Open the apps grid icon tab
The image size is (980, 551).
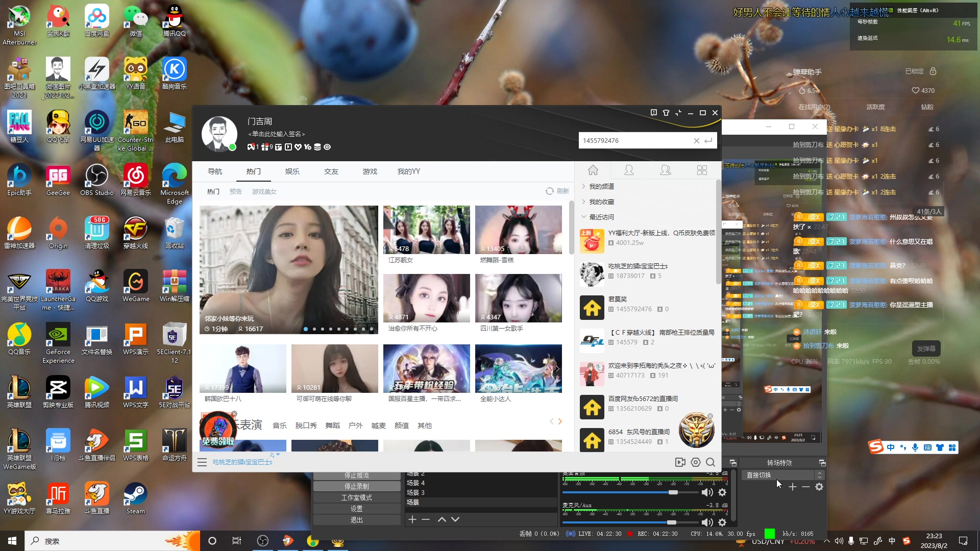(x=702, y=170)
